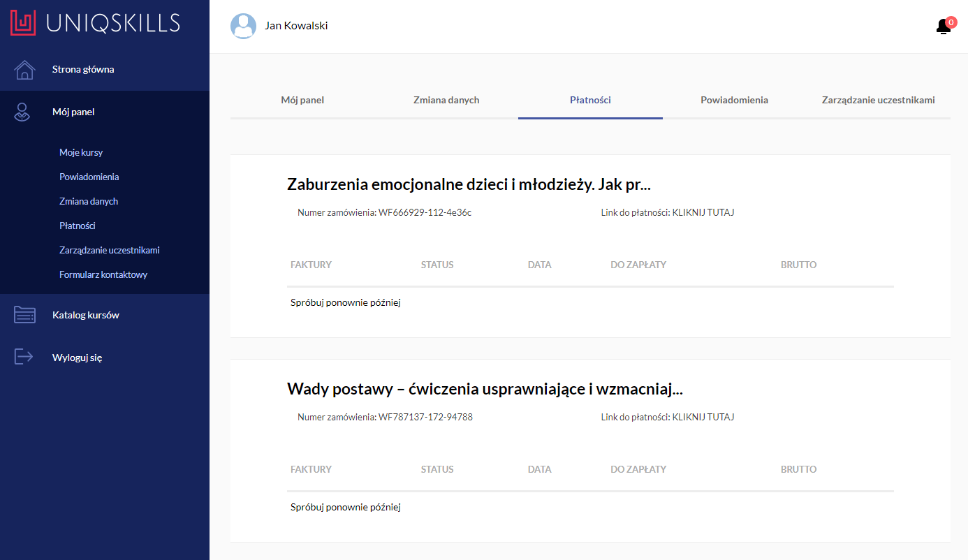Click the person icon beside Mój panel
The image size is (968, 560).
pyautogui.click(x=23, y=112)
